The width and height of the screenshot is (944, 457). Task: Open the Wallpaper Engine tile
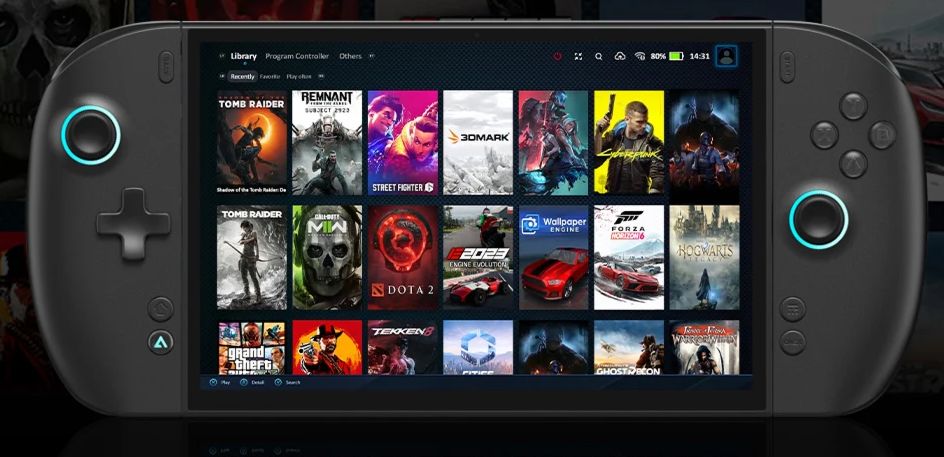(x=553, y=257)
